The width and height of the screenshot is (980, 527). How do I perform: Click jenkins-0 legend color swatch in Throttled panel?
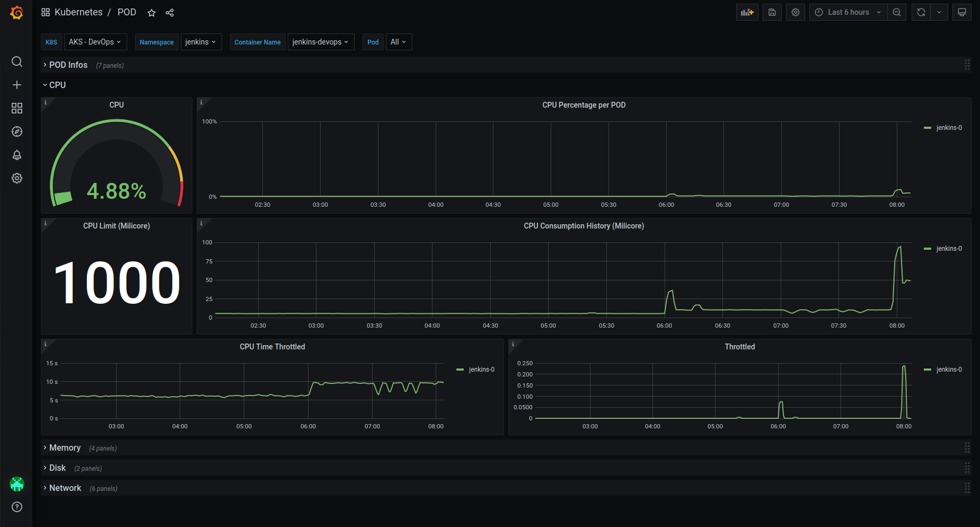[928, 370]
